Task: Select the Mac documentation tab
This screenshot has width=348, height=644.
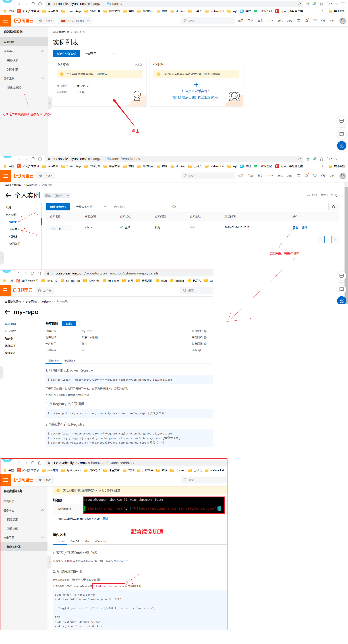Action: coord(87,541)
